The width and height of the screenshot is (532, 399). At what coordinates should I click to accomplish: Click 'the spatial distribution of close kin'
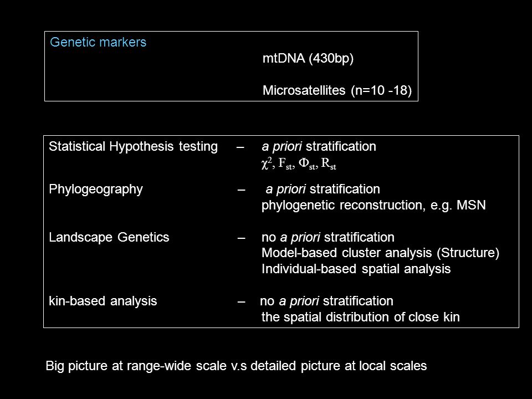pyautogui.click(x=360, y=317)
